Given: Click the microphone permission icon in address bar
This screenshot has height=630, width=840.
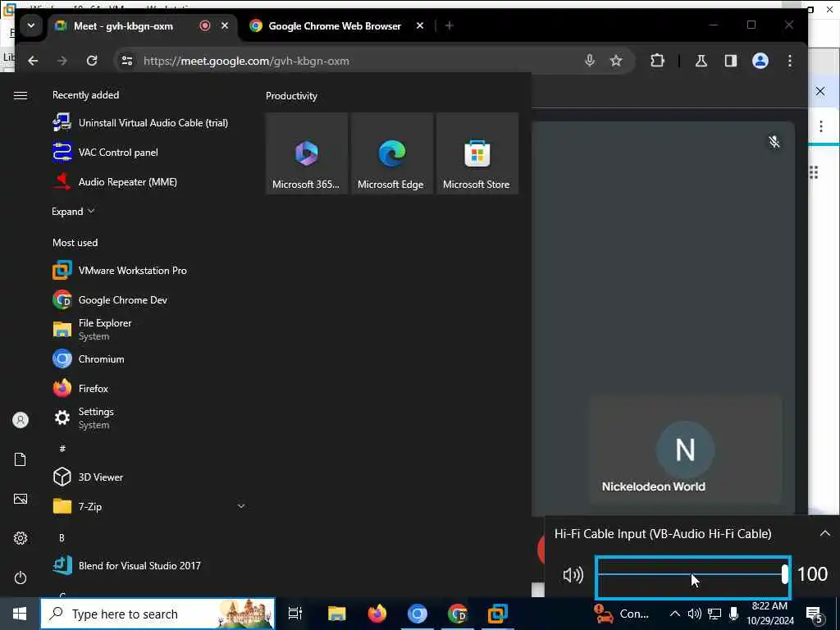Looking at the screenshot, I should (590, 61).
